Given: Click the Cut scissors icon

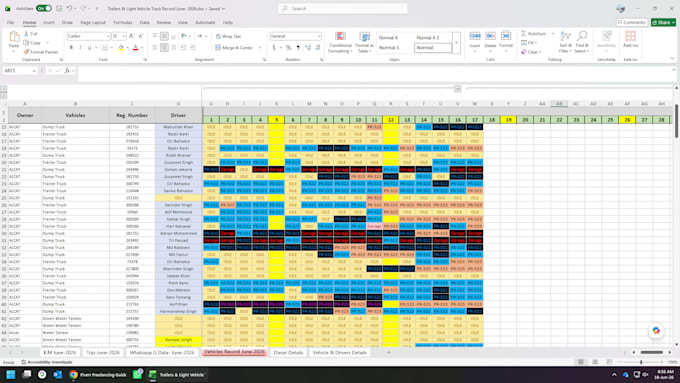Looking at the screenshot, I should (x=26, y=33).
